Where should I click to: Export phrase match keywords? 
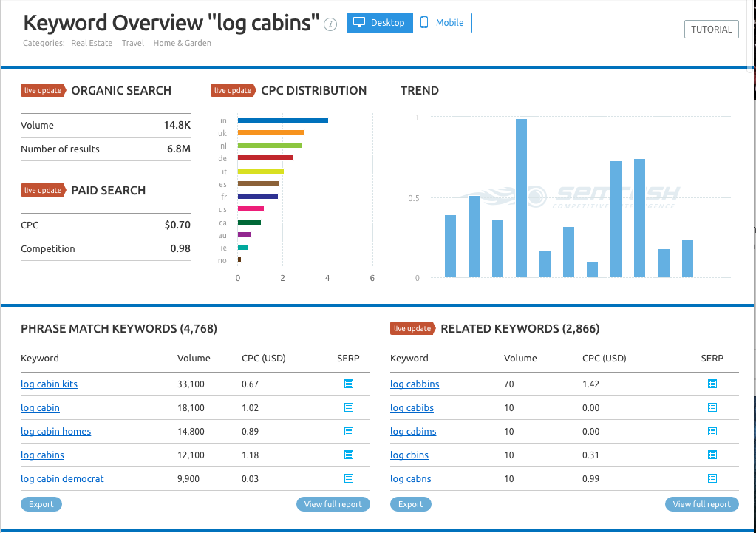[41, 504]
